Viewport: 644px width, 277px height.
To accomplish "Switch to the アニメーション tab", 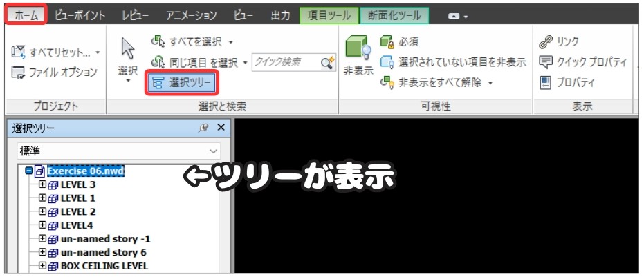I will click(x=191, y=16).
